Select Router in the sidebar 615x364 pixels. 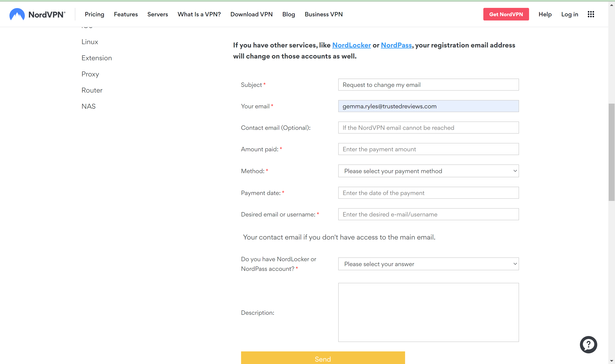[92, 90]
